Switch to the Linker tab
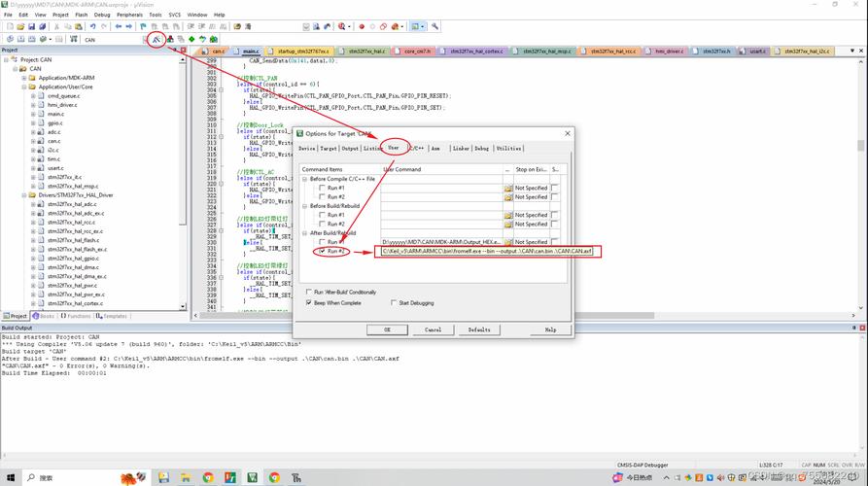Viewport: 868px width, 486px height. pyautogui.click(x=460, y=149)
